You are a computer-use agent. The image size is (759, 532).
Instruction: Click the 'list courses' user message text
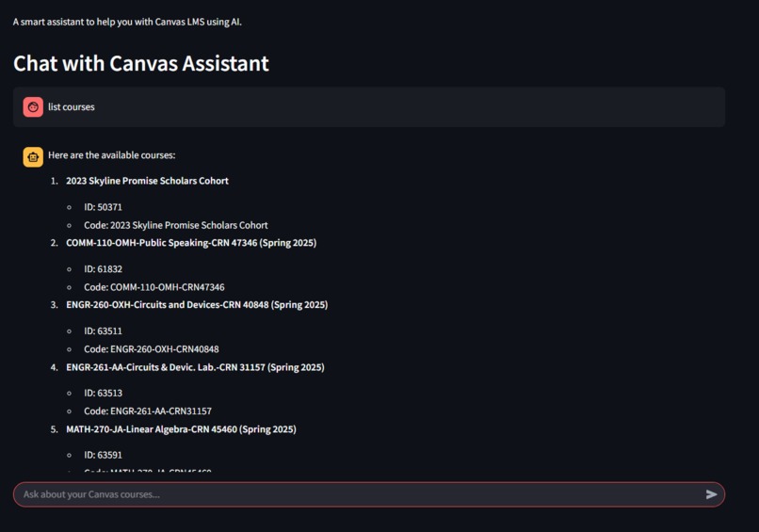coord(72,107)
